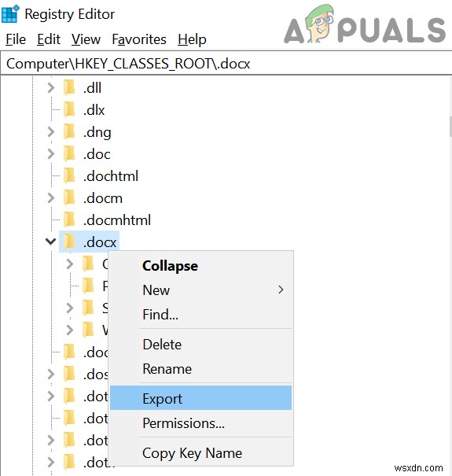This screenshot has width=452, height=476.
Task: Expand the .dll key
Action: 51,88
